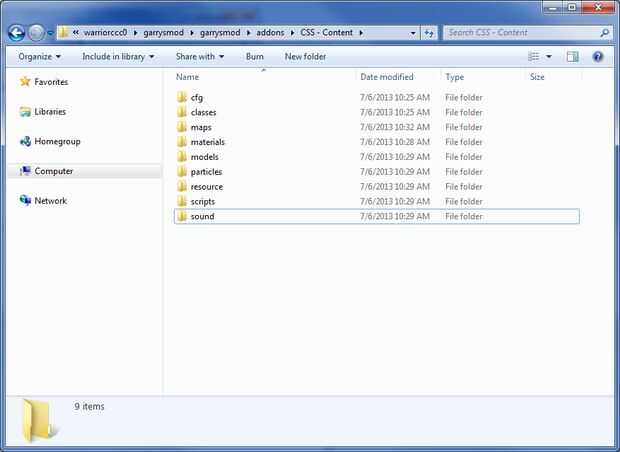This screenshot has width=620, height=452.
Task: Sort by Size column header
Action: pyautogui.click(x=537, y=77)
